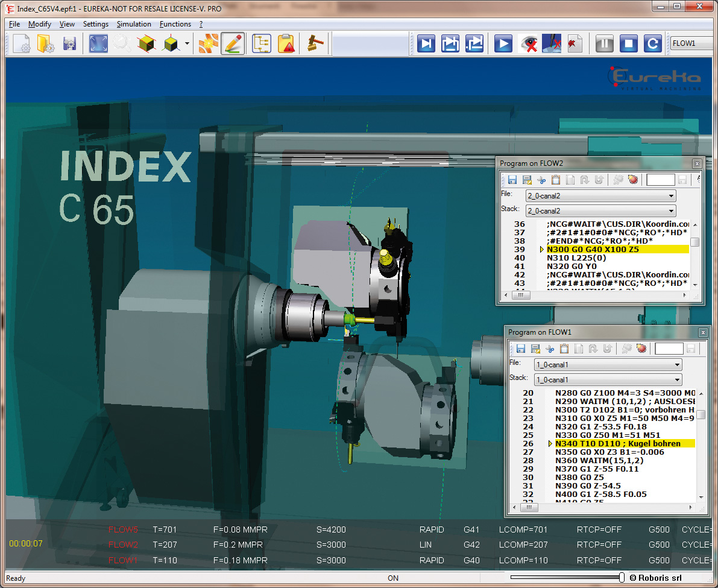
Task: Close the Program on FLOW1 panel
Action: [704, 332]
